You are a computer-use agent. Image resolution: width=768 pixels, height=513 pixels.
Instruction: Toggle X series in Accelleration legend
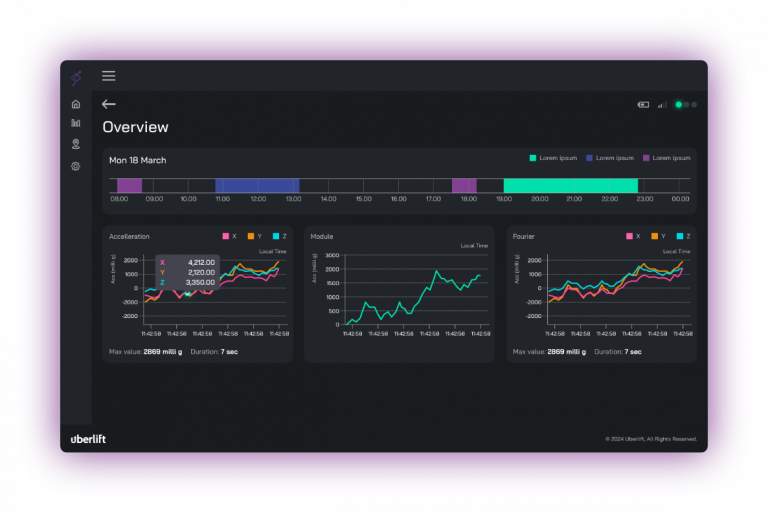pyautogui.click(x=230, y=236)
